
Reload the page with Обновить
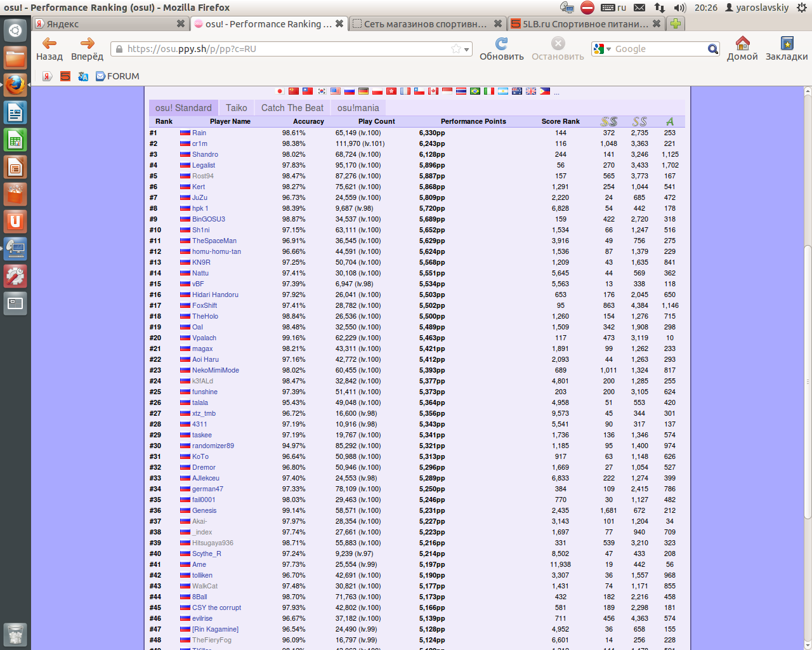pyautogui.click(x=501, y=49)
